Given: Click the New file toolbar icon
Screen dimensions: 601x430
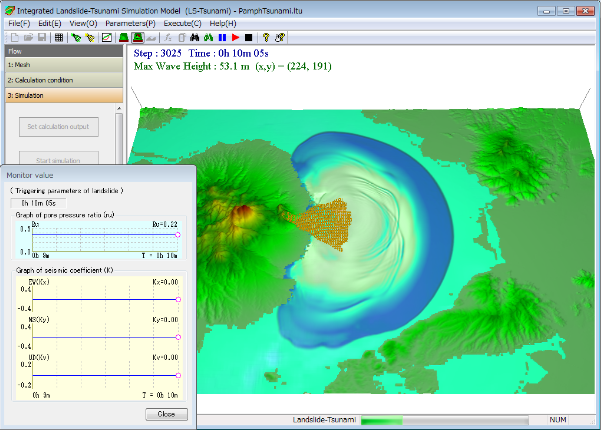Looking at the screenshot, I should point(14,37).
